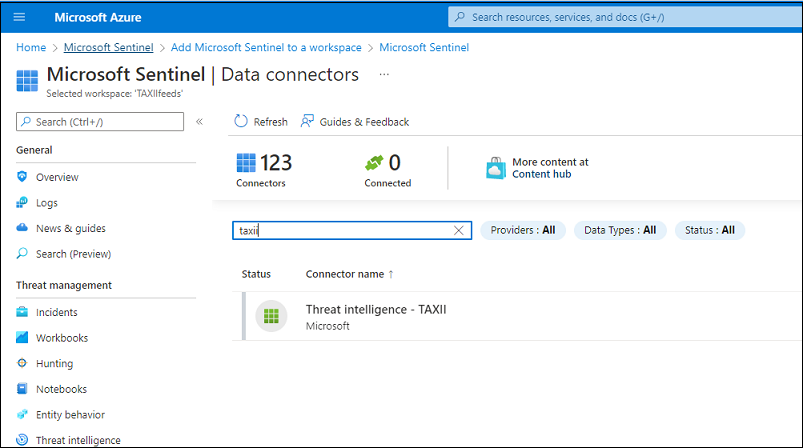The image size is (803, 448).
Task: Open Notebooks in sidebar
Action: [x=61, y=389]
